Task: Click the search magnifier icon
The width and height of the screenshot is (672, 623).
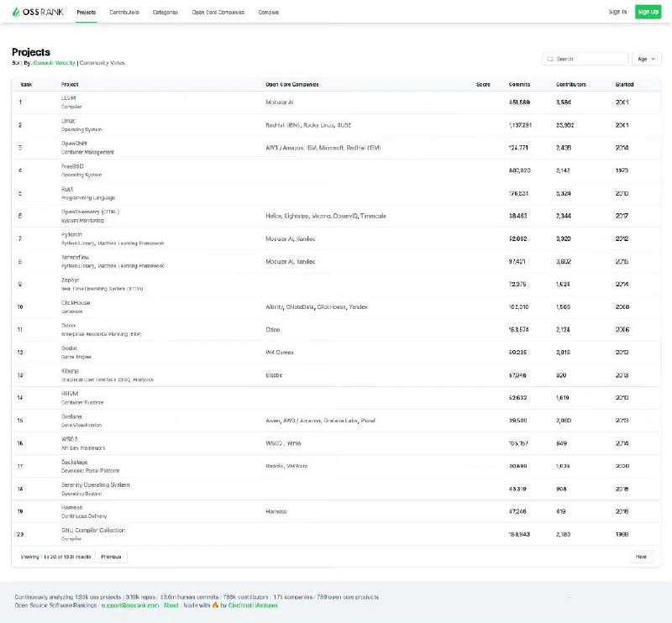Action: 550,59
